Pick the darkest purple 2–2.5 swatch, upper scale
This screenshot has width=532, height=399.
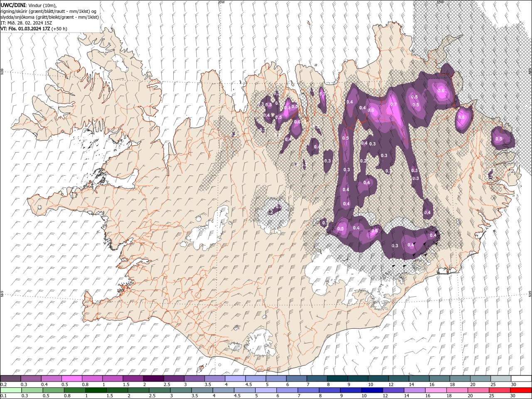(x=153, y=378)
